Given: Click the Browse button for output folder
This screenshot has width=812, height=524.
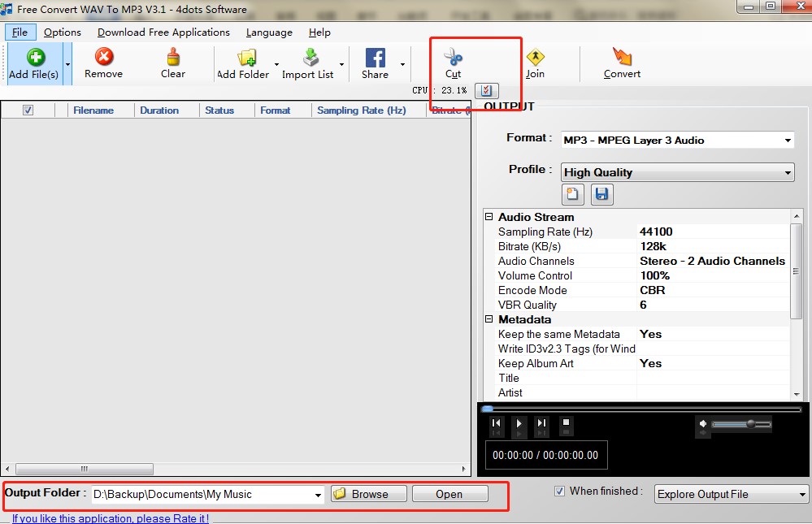Looking at the screenshot, I should click(x=367, y=493).
